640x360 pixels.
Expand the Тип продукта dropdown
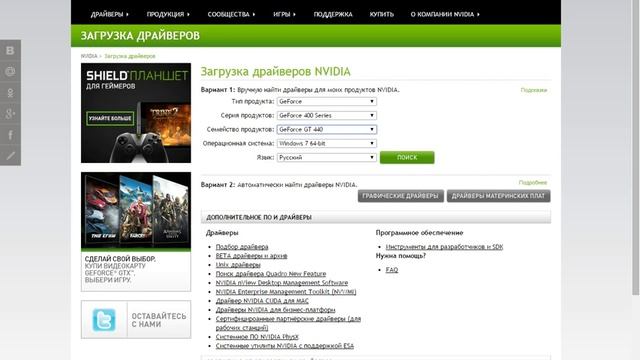pos(327,101)
